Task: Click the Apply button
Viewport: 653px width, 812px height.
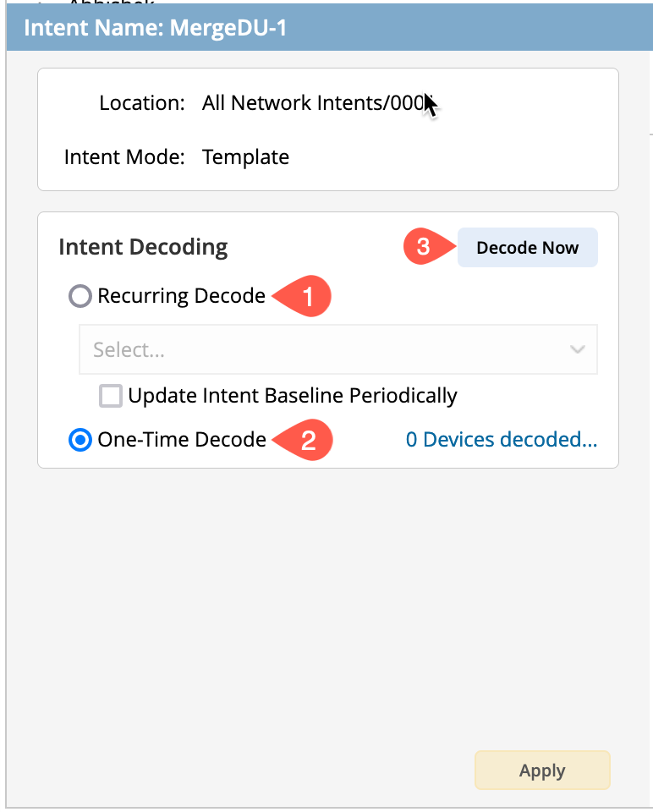Action: [x=541, y=771]
